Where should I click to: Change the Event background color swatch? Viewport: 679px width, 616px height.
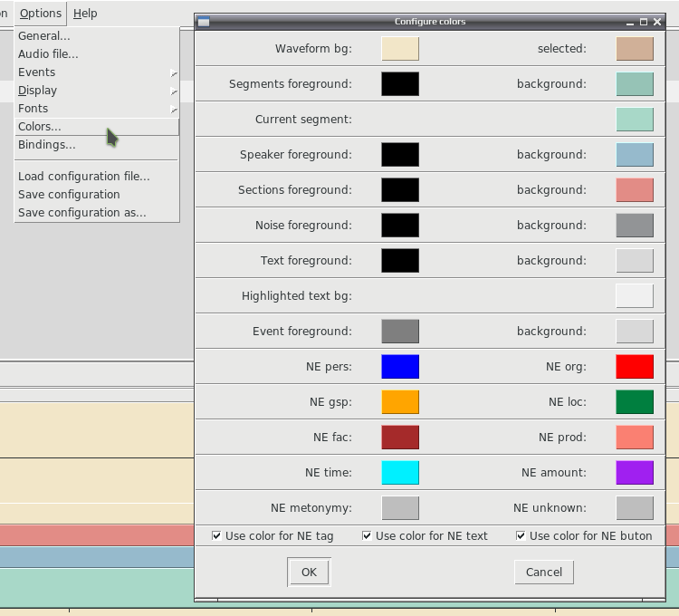click(635, 332)
